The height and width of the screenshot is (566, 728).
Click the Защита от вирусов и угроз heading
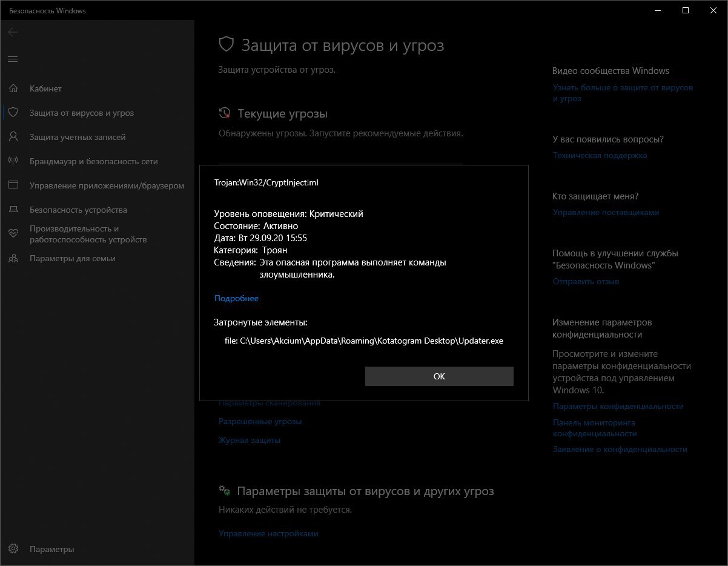[343, 45]
